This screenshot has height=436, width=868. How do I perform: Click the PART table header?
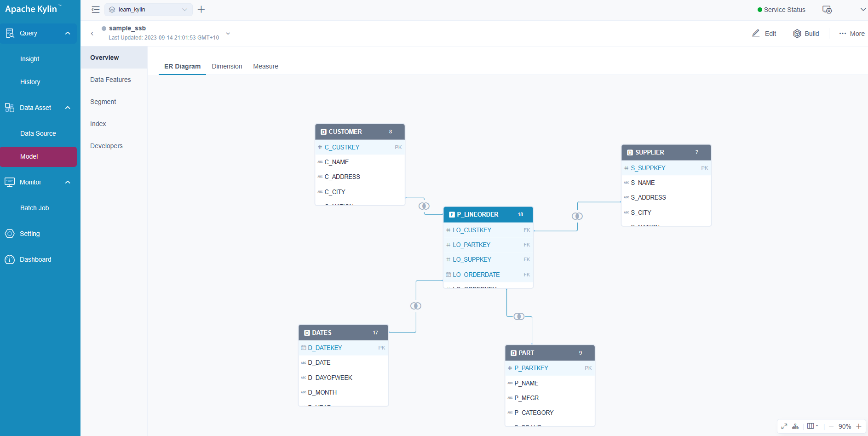[x=550, y=353]
